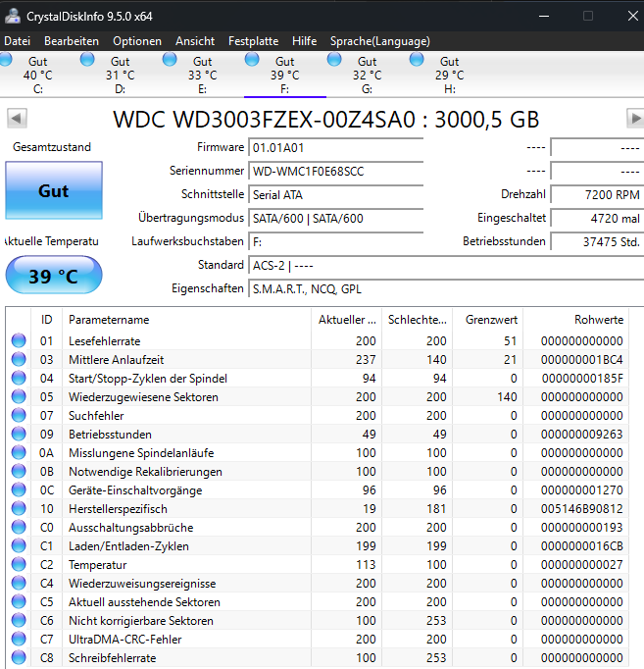Click the Drehzahl value 7200 RPM
Image resolution: width=644 pixels, height=669 pixels.
click(597, 194)
